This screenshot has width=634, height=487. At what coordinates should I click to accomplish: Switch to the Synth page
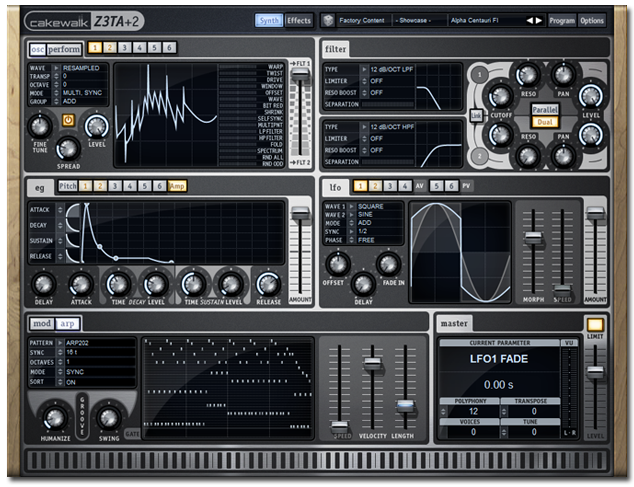pos(269,20)
